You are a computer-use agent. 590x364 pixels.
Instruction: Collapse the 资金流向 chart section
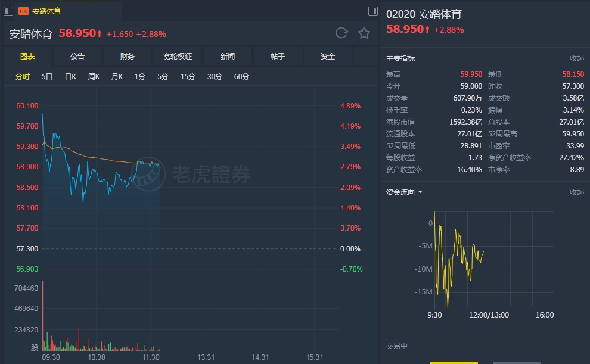coord(576,192)
